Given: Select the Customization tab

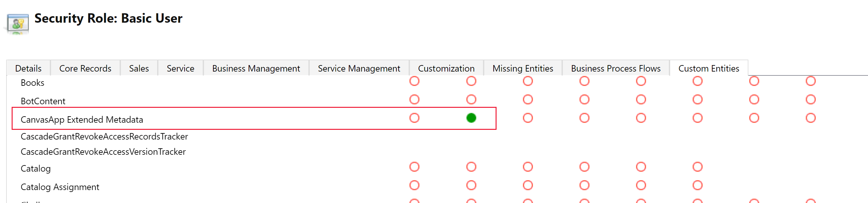Looking at the screenshot, I should (x=446, y=68).
